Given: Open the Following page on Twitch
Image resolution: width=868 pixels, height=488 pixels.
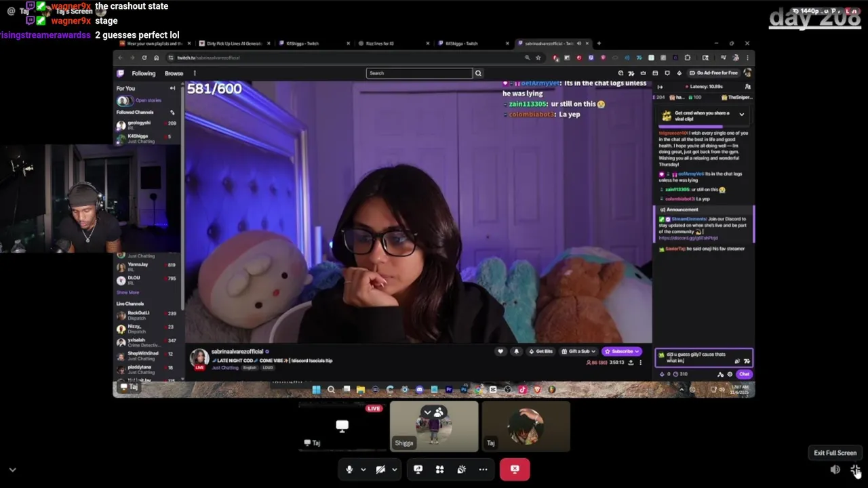Looking at the screenshot, I should pyautogui.click(x=144, y=73).
